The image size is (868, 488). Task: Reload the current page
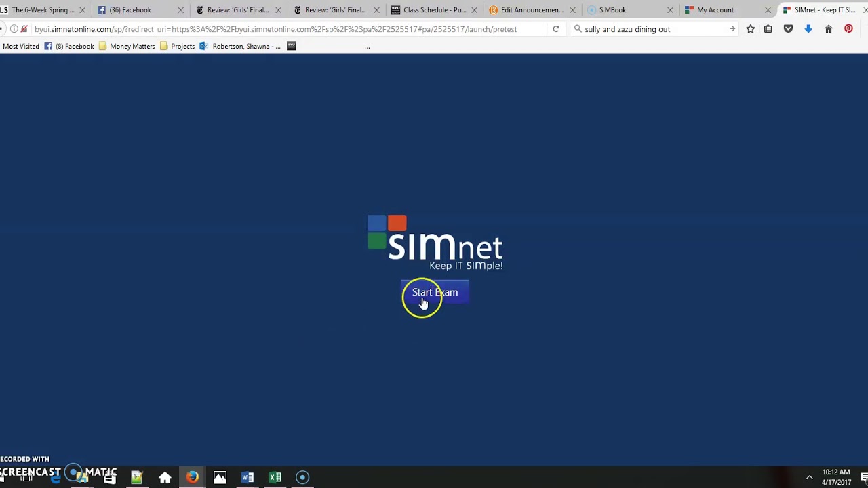(556, 29)
